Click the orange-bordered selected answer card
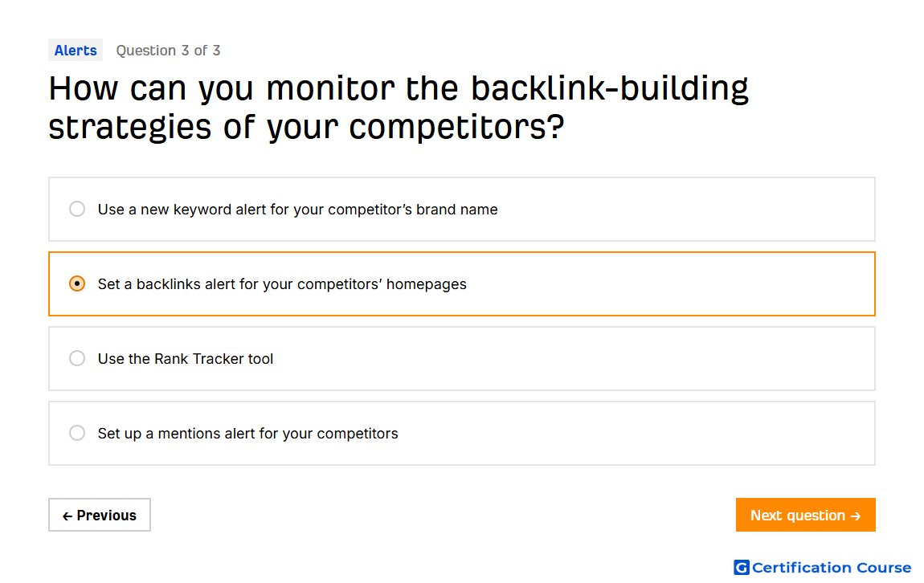The width and height of the screenshot is (924, 583). point(462,283)
